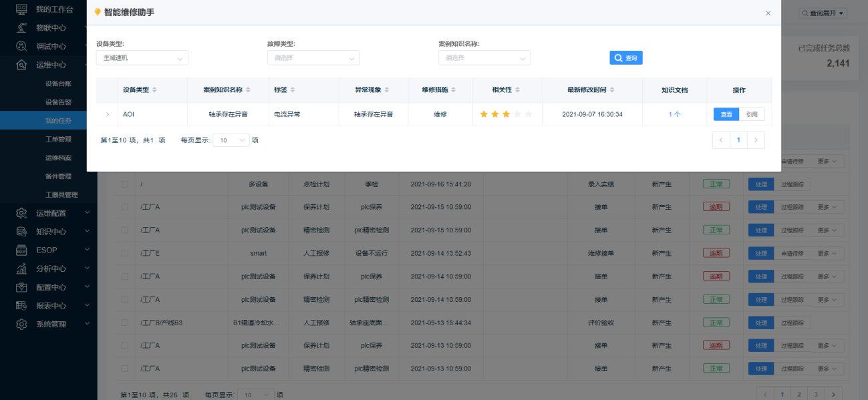Viewport: 868px width, 400px height.
Task: Click the third star in 相关性 rating
Action: (x=507, y=114)
